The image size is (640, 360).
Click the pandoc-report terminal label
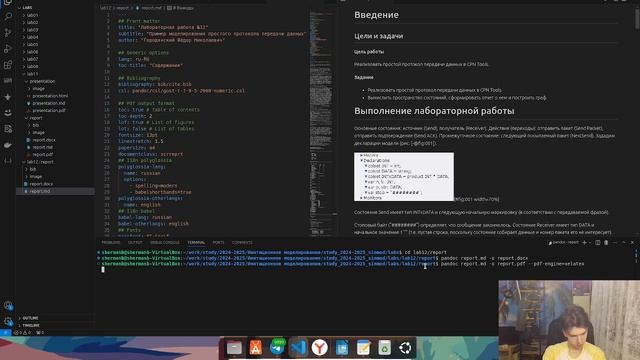[x=564, y=242]
